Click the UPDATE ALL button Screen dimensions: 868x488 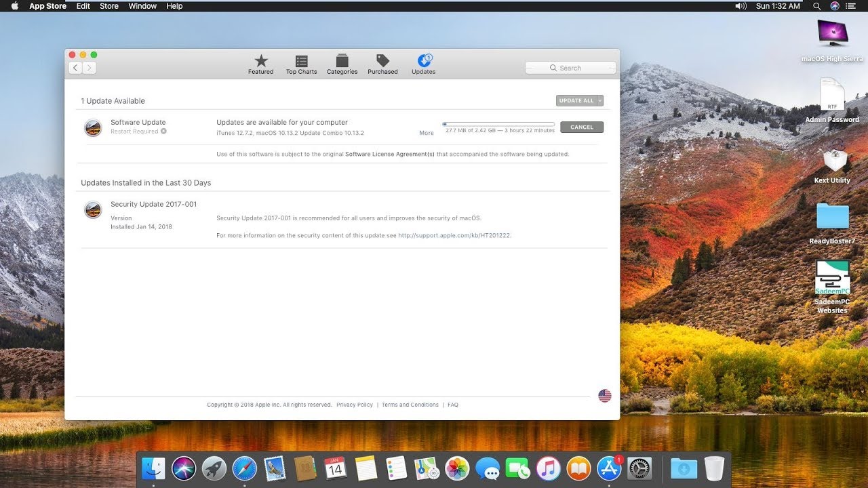click(576, 100)
